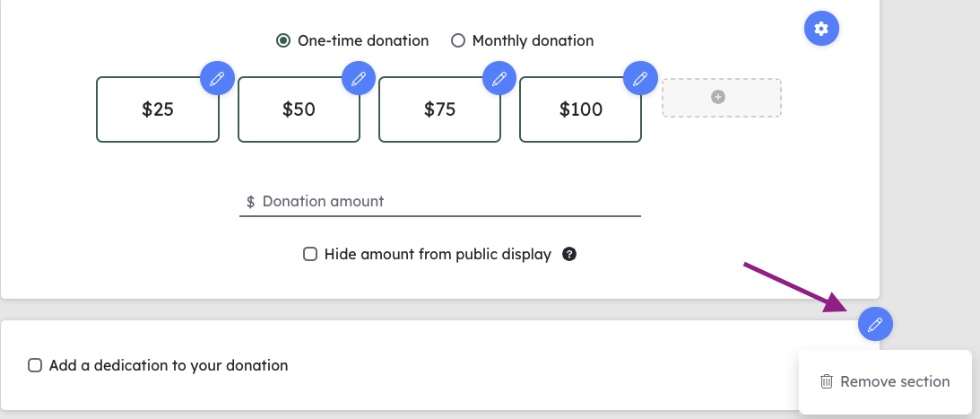Edit the $75 amount with pencil icon

pyautogui.click(x=499, y=78)
